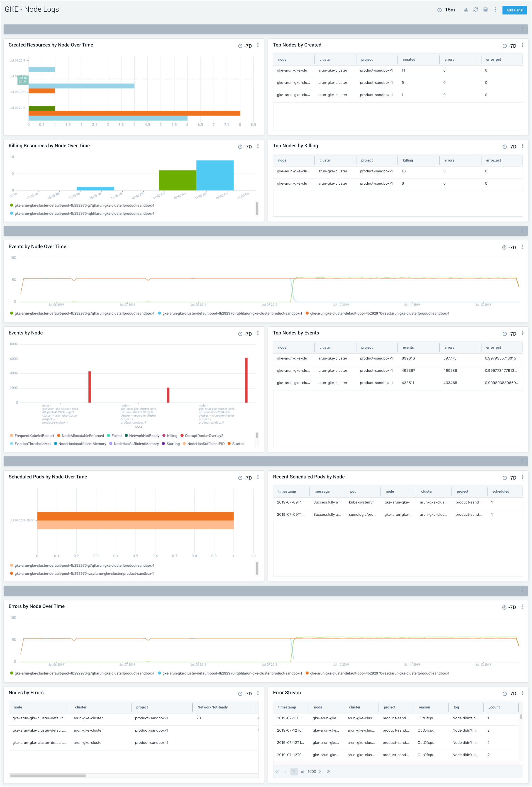The height and width of the screenshot is (787, 532).
Task: Expand the collapsed gray dashboard row via its kebab
Action: click(523, 29)
